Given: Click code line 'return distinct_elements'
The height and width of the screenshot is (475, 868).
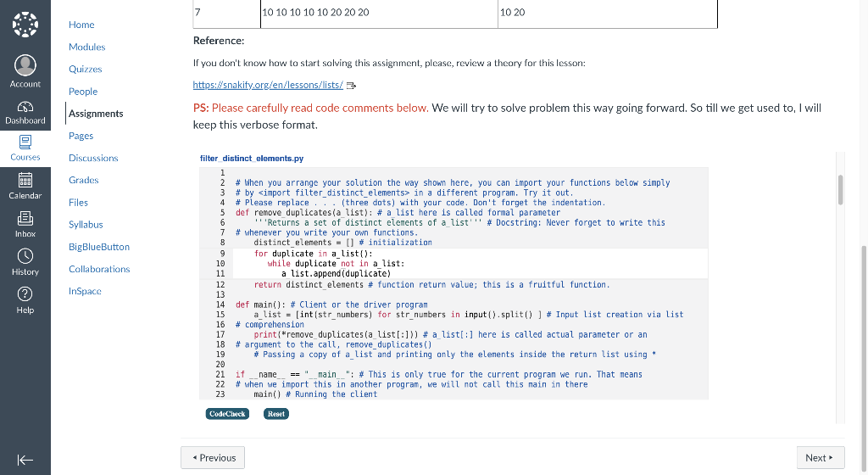Looking at the screenshot, I should 309,284.
